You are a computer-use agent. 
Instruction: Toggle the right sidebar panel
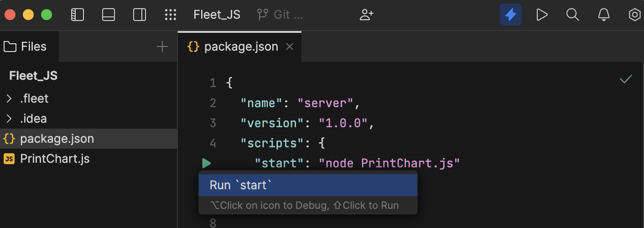tap(139, 15)
